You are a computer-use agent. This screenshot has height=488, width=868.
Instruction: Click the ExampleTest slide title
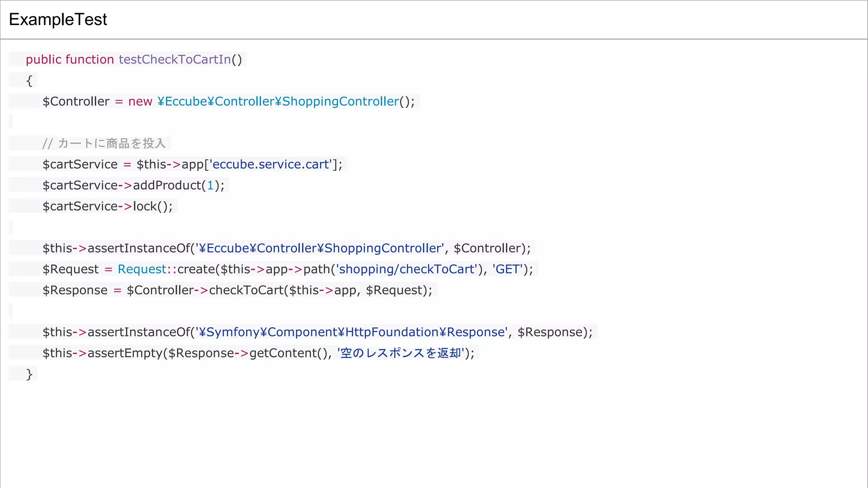tap(58, 19)
